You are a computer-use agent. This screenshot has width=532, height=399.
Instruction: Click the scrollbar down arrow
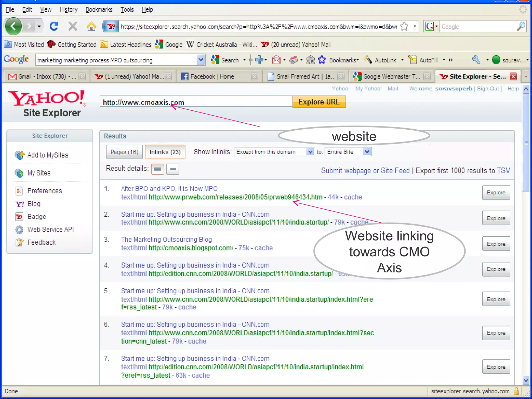coord(526,380)
